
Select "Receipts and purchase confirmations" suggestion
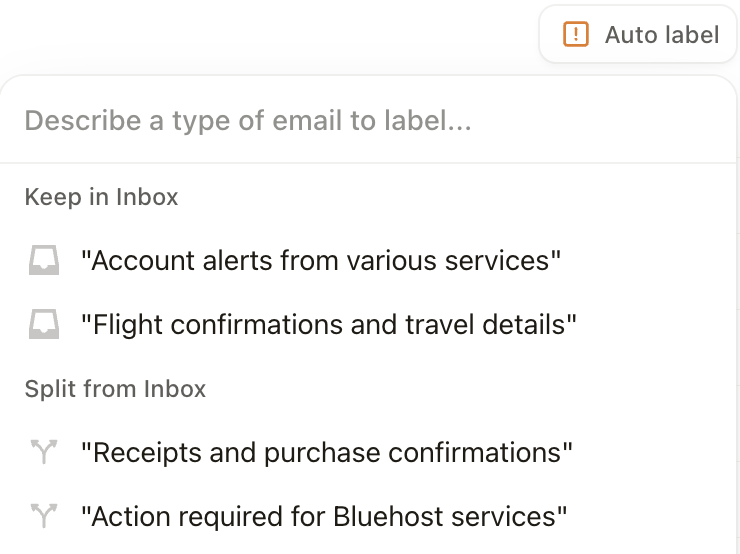click(x=326, y=453)
